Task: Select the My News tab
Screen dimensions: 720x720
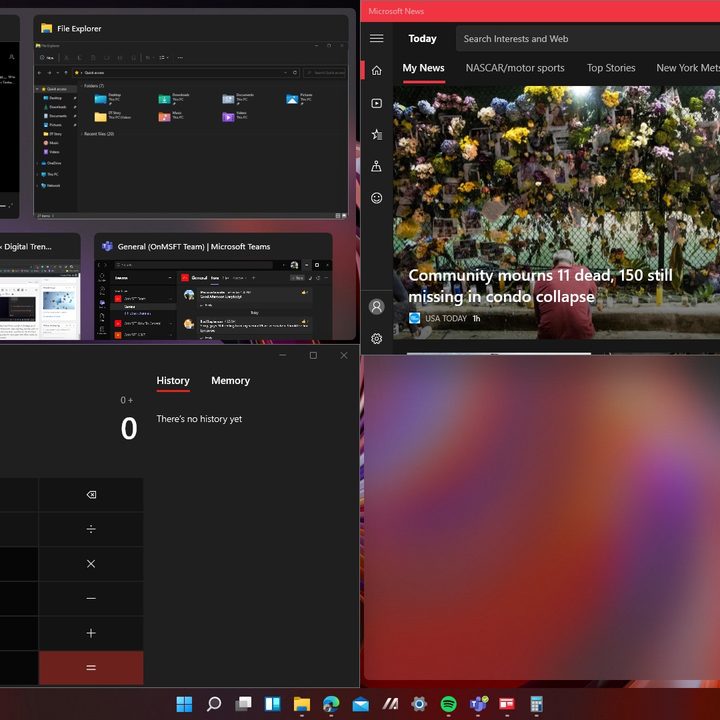Action: pyautogui.click(x=423, y=68)
